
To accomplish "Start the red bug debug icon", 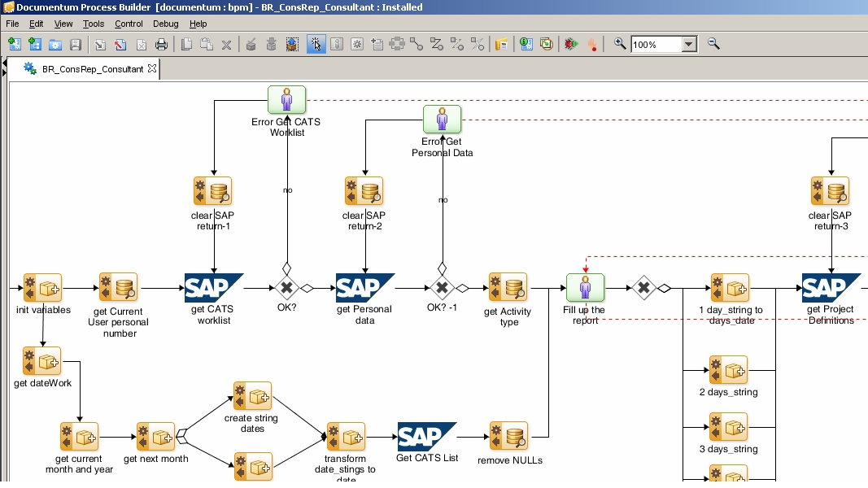I will 571,45.
